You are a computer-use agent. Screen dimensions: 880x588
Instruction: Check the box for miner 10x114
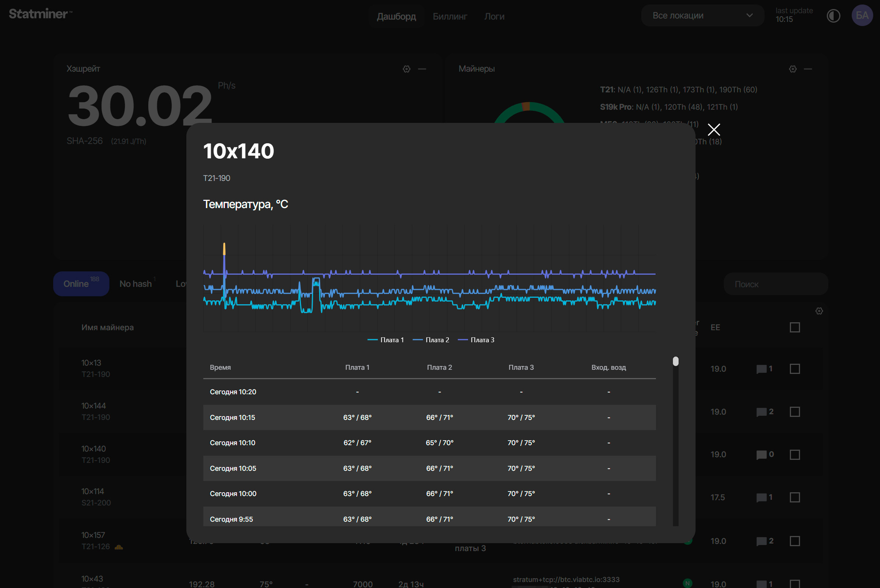[795, 498]
